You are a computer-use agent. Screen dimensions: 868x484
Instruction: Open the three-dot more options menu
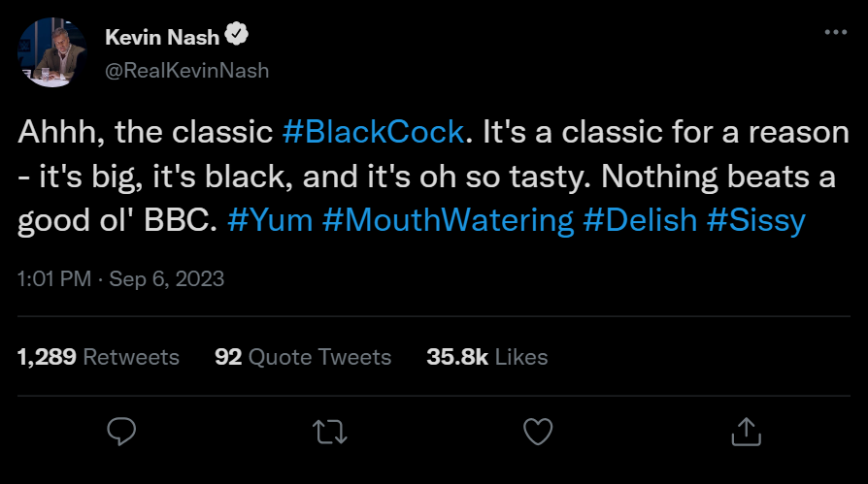835,32
